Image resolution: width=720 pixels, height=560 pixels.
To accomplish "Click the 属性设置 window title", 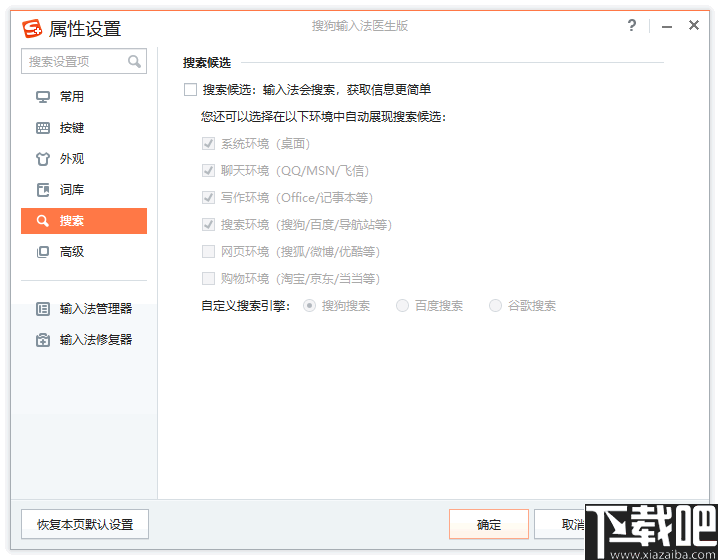I will (x=85, y=28).
